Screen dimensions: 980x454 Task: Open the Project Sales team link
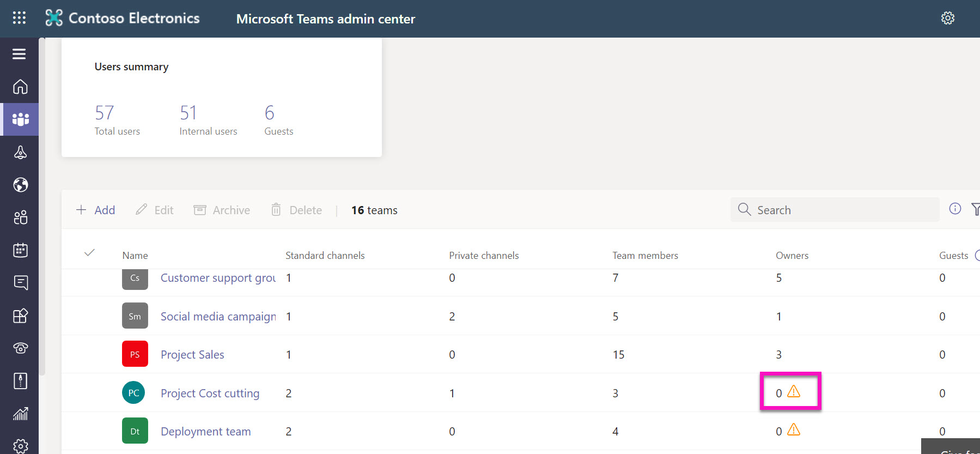pyautogui.click(x=192, y=355)
